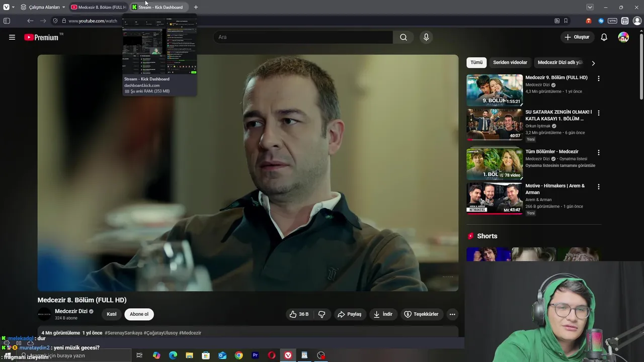This screenshot has width=644, height=362.
Task: Click the Abone ol subscribe button
Action: click(139, 314)
